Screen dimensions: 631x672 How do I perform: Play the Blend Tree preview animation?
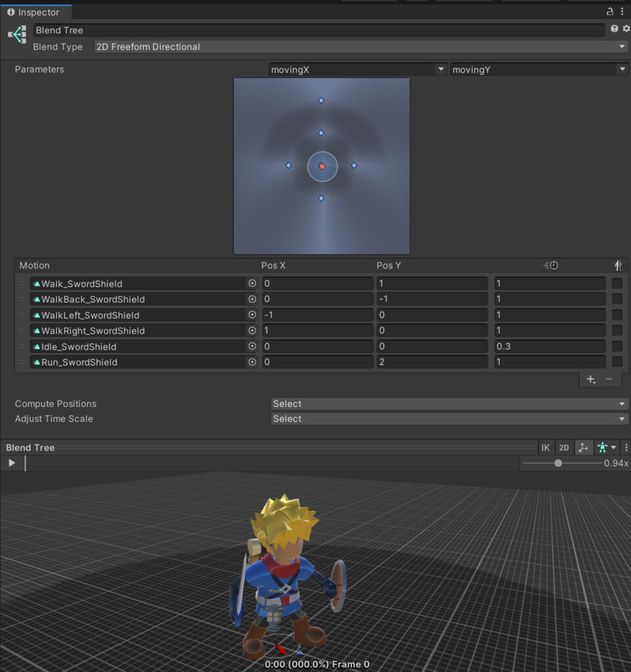tap(12, 463)
